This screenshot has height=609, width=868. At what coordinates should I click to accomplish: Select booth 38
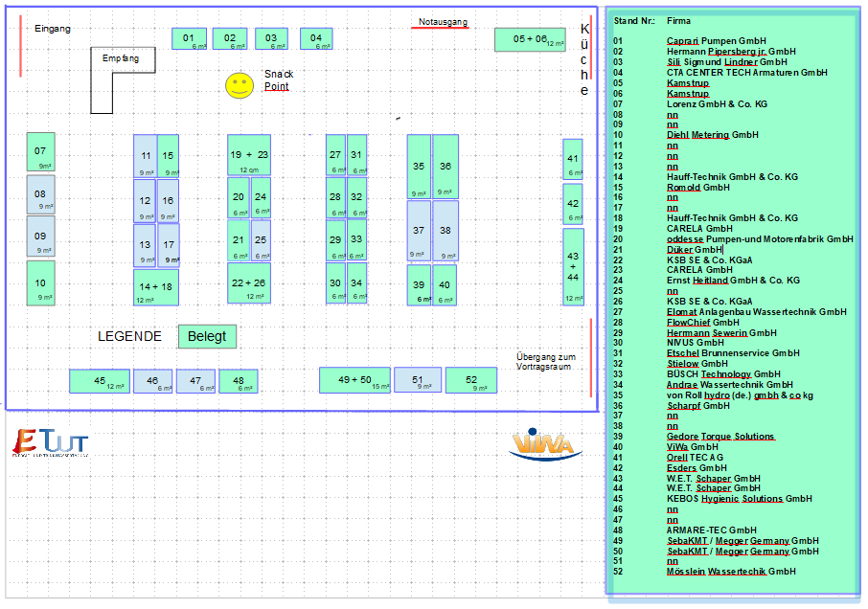pos(445,231)
